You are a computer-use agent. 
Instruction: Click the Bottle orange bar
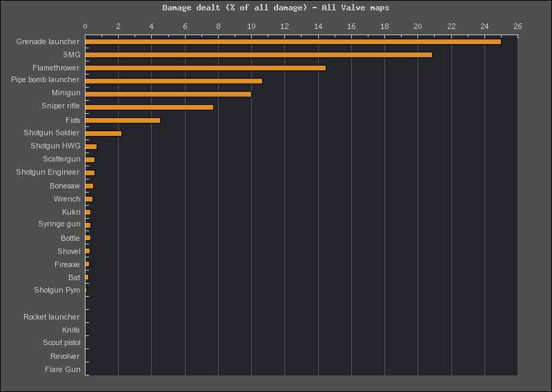click(88, 237)
